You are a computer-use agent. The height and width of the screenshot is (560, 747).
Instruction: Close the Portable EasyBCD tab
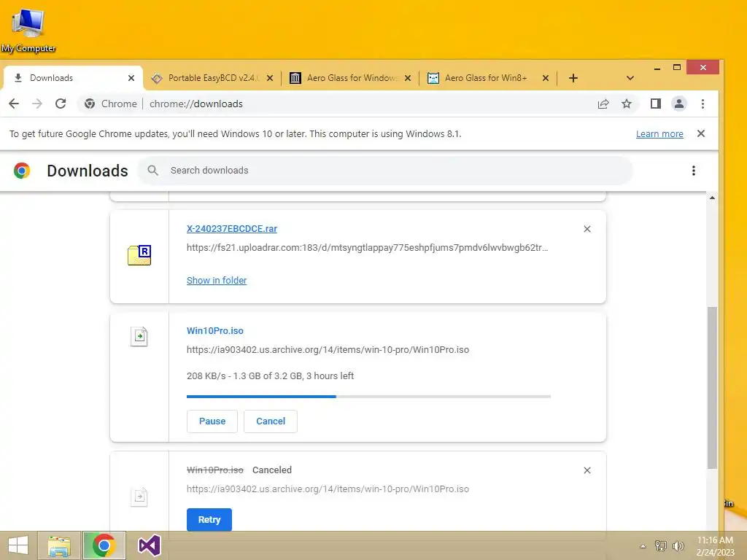coord(270,77)
